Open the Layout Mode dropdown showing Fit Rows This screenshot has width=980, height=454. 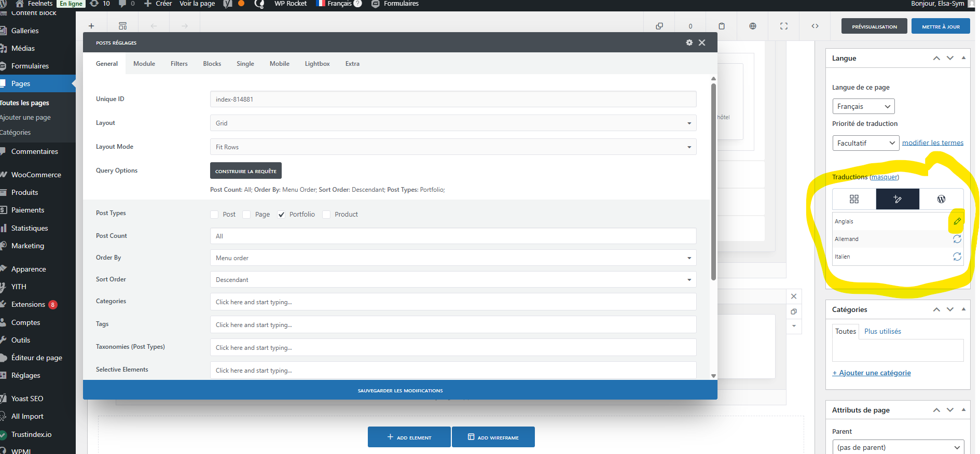point(453,147)
